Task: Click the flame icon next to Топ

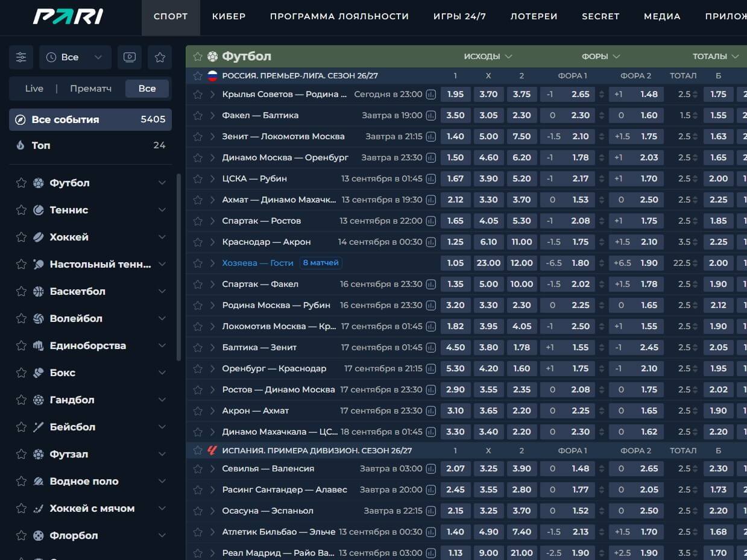Action: click(20, 145)
